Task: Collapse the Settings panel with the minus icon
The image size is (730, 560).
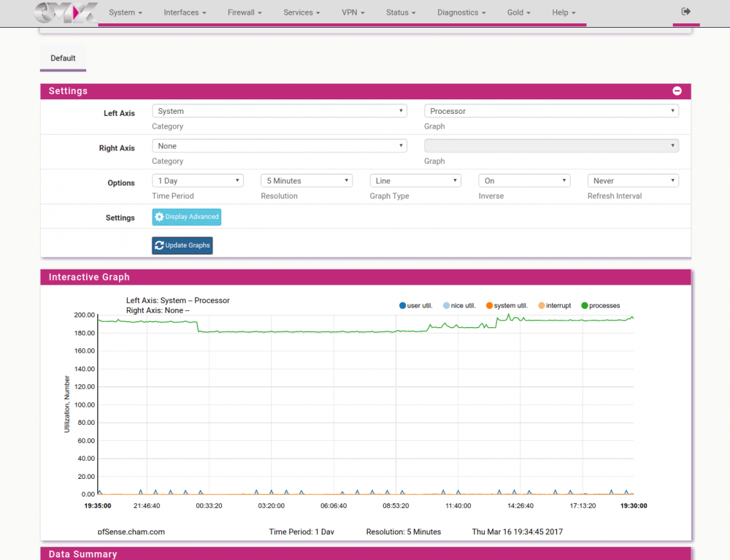Action: click(677, 91)
